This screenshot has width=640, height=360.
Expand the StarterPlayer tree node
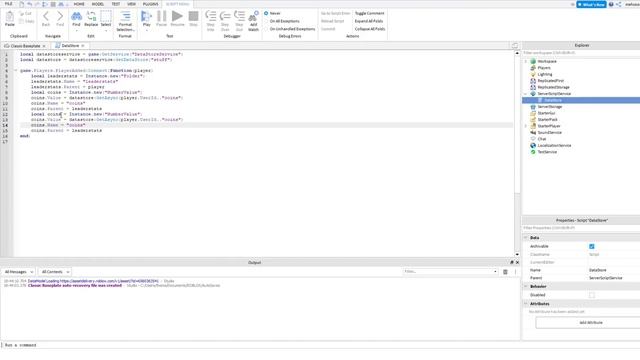click(x=526, y=126)
